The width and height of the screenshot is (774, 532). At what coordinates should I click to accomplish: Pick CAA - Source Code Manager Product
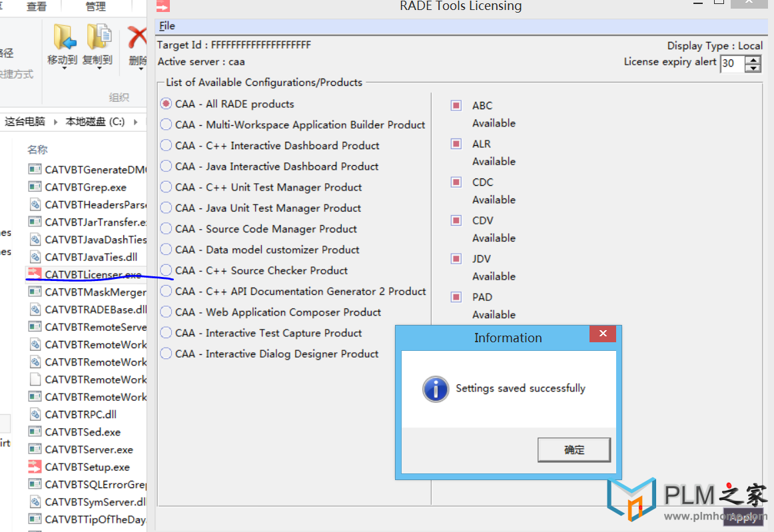click(x=167, y=229)
